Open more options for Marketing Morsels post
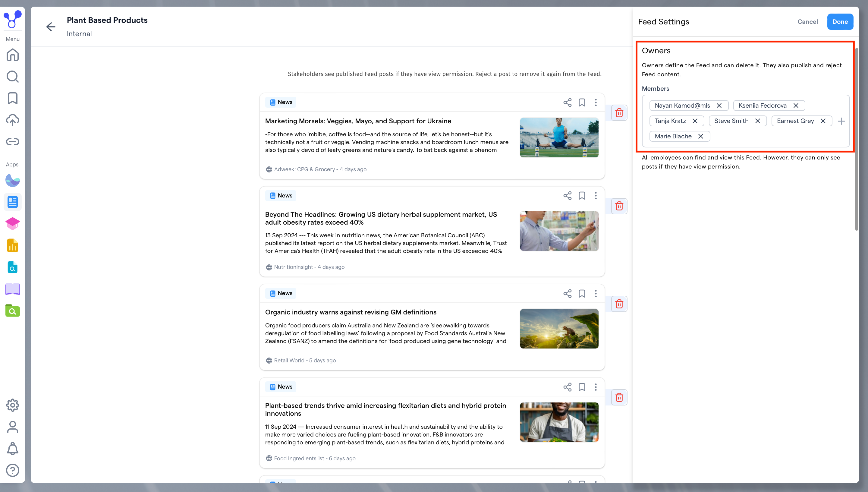This screenshot has height=492, width=868. tap(596, 102)
